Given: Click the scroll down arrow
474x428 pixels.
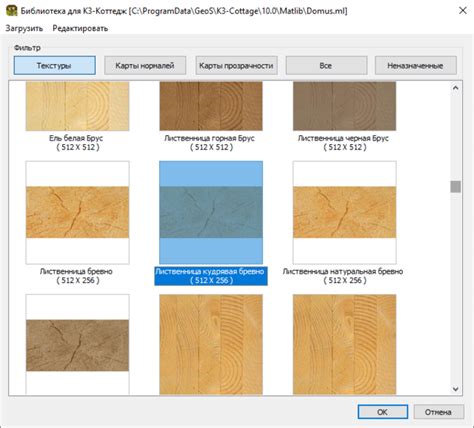Looking at the screenshot, I should point(455,389).
